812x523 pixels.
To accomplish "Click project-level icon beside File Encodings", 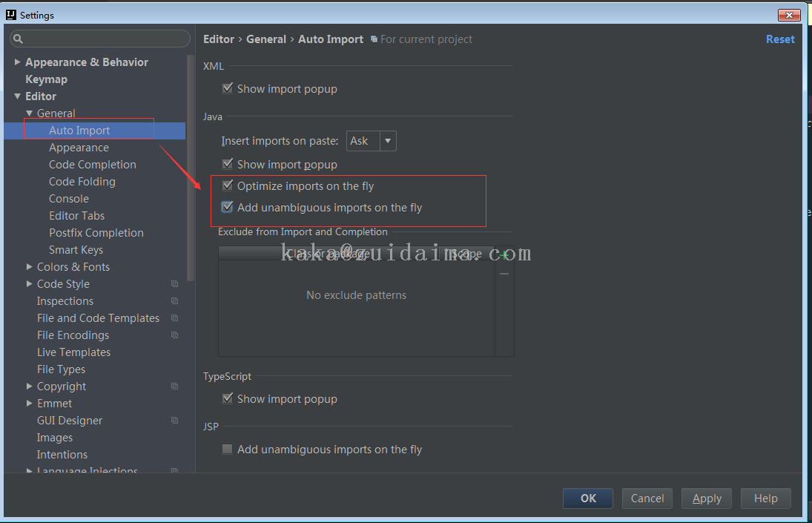I will click(175, 335).
